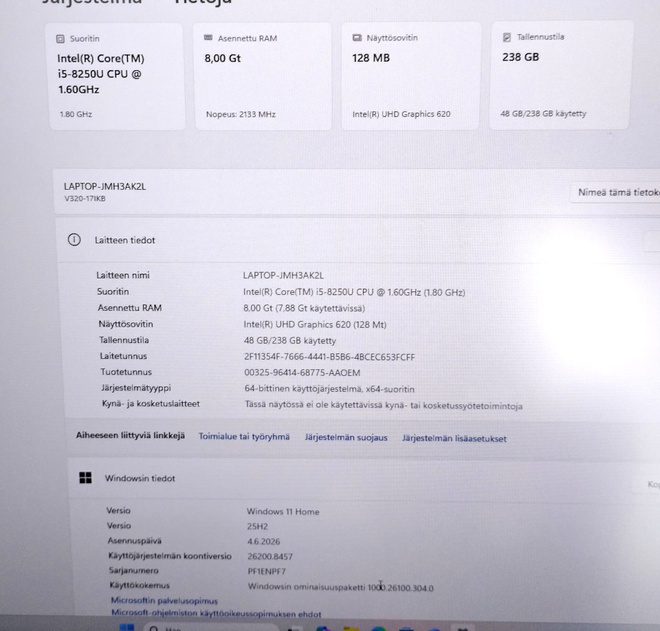Click 8,00 Gt (7,88 Gt käytettävissä) value
The height and width of the screenshot is (631, 660).
click(x=304, y=308)
